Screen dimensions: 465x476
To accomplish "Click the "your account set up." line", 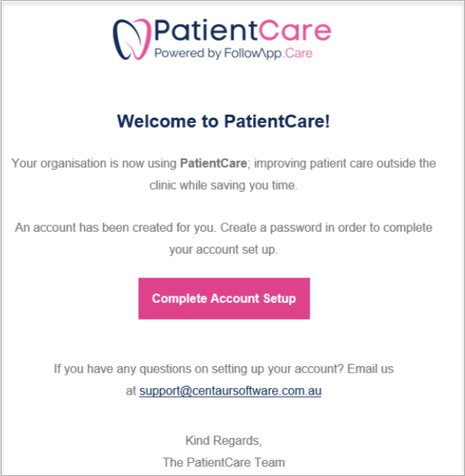I will click(223, 249).
